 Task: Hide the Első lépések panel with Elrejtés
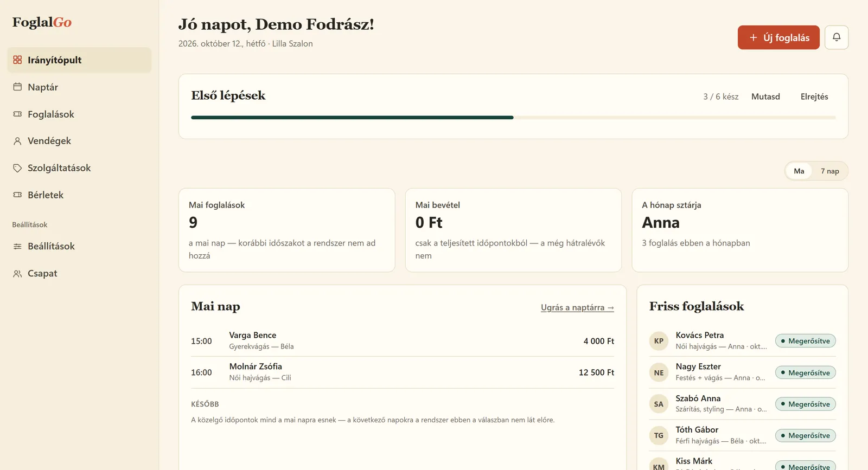point(814,96)
